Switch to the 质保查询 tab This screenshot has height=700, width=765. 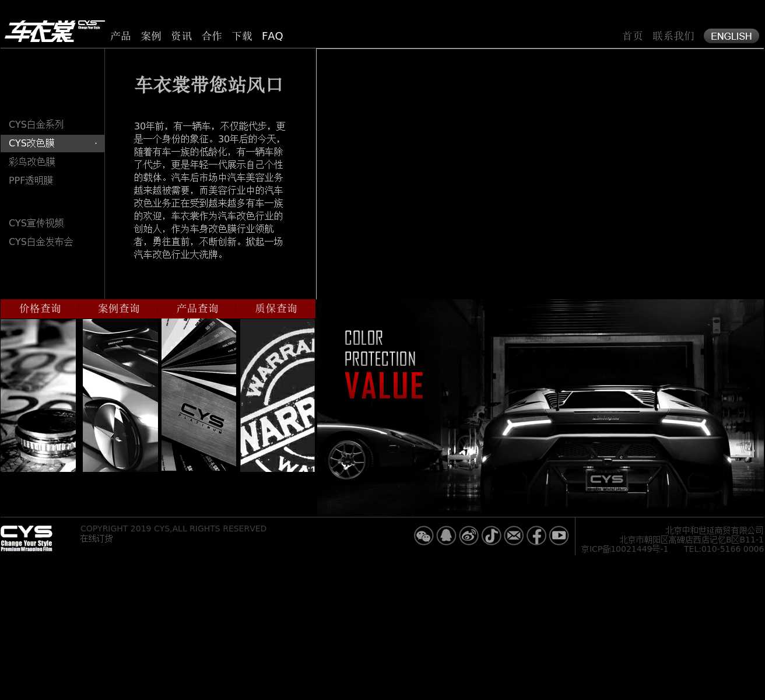click(x=276, y=309)
